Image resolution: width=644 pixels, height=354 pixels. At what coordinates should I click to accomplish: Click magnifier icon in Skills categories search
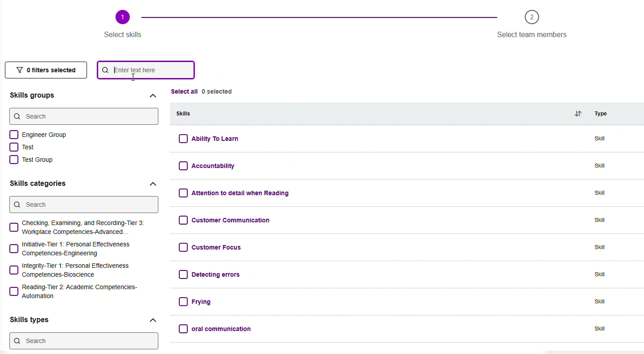[17, 204]
